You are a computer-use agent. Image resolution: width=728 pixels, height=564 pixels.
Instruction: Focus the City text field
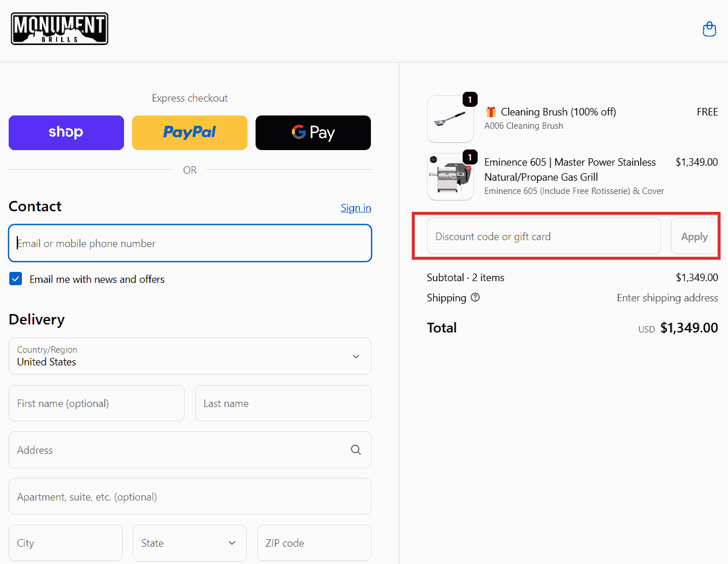(66, 543)
